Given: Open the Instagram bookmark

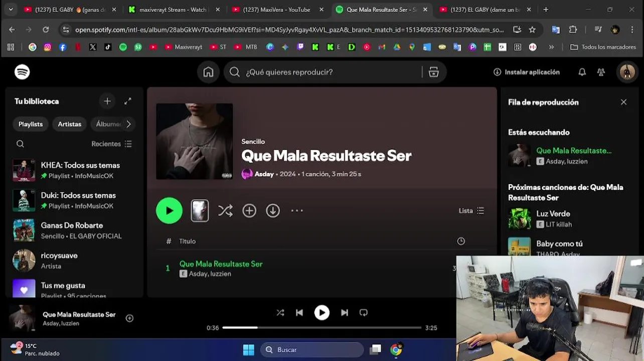Looking at the screenshot, I should point(47,47).
